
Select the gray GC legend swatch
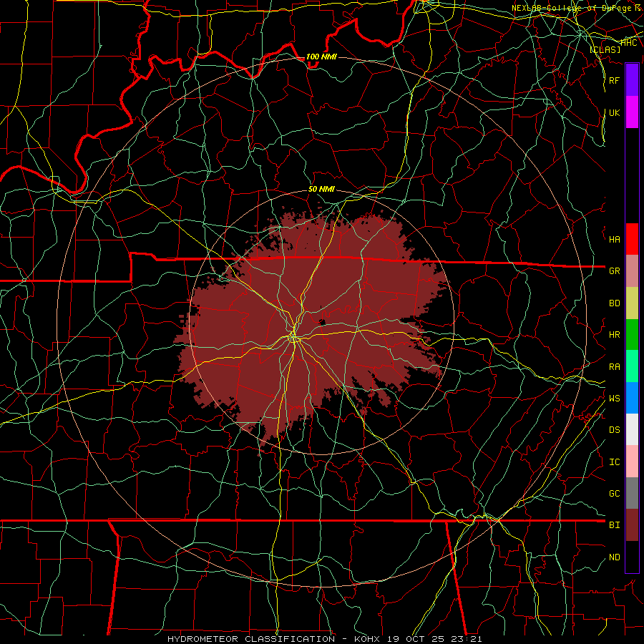tap(632, 493)
